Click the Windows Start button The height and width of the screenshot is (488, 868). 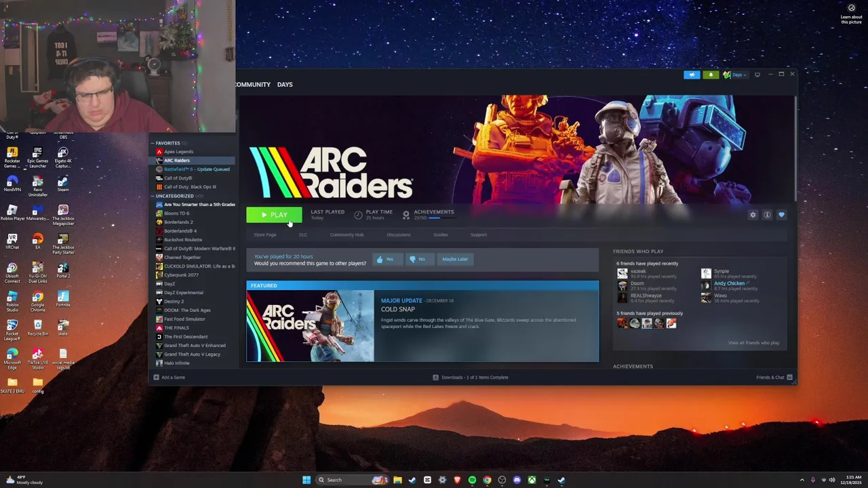pos(307,480)
